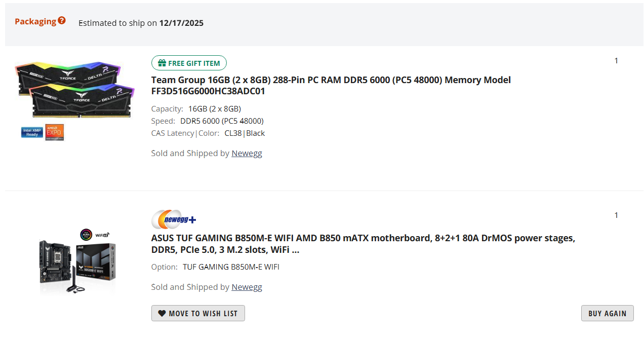Image resolution: width=644 pixels, height=338 pixels.
Task: Click the WiFi badge on the motherboard image
Action: pos(103,235)
